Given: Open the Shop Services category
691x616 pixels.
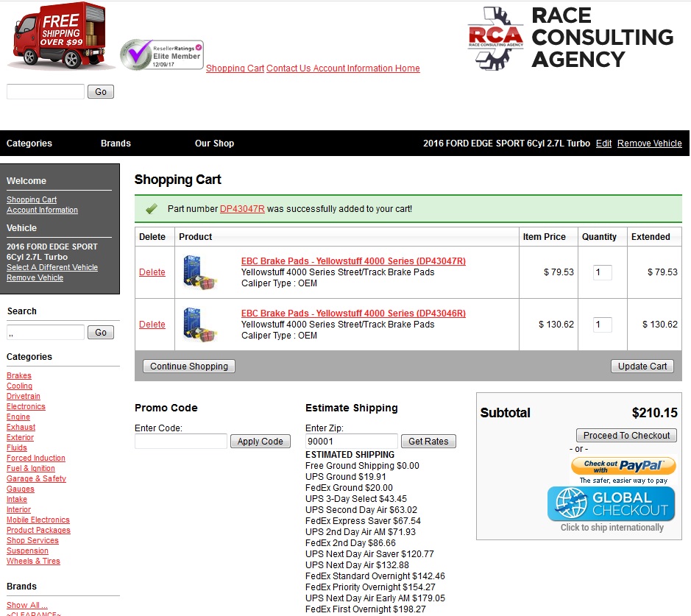Looking at the screenshot, I should click(x=32, y=541).
